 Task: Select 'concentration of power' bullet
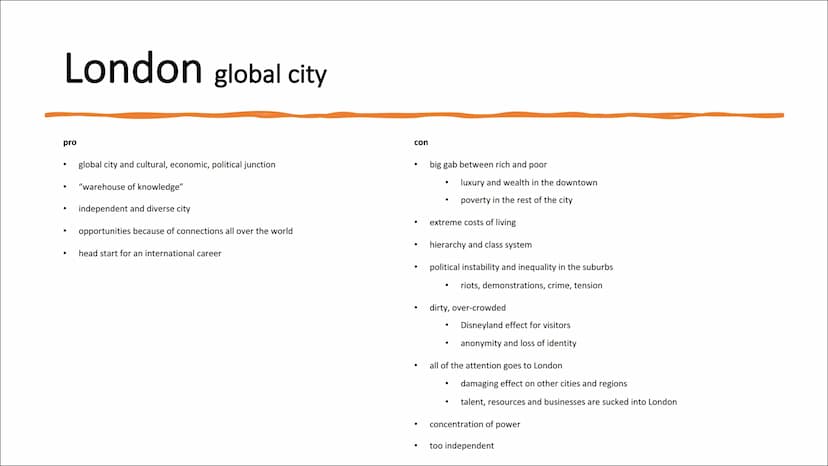(x=475, y=424)
